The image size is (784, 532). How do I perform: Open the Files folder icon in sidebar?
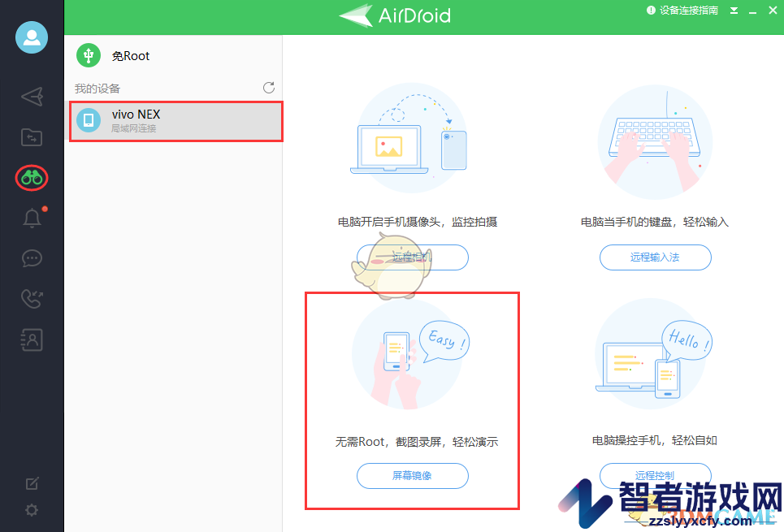(32, 137)
